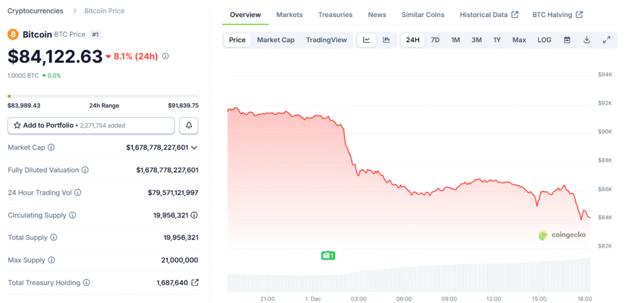Viewport: 644px width, 303px height.
Task: Select the Price chart toggle
Action: (x=237, y=40)
